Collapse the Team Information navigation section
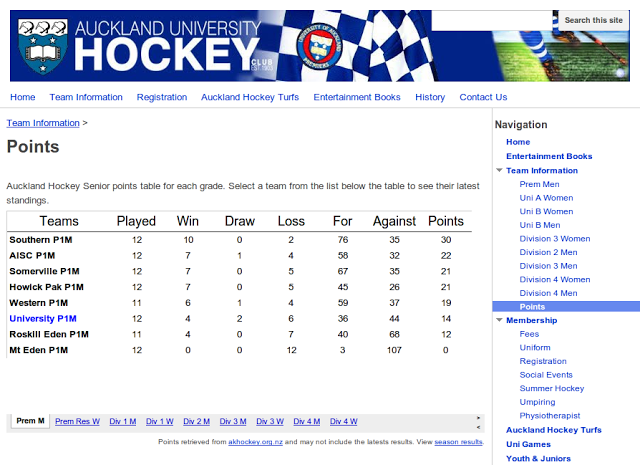640x465 pixels. point(500,171)
